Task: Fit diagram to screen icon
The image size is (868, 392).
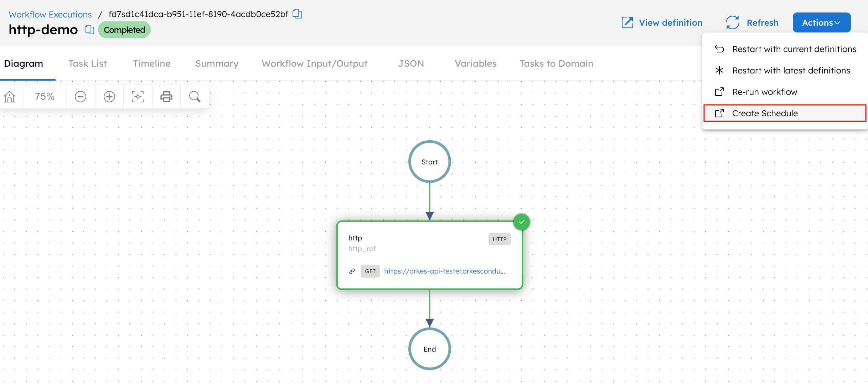Action: click(138, 97)
